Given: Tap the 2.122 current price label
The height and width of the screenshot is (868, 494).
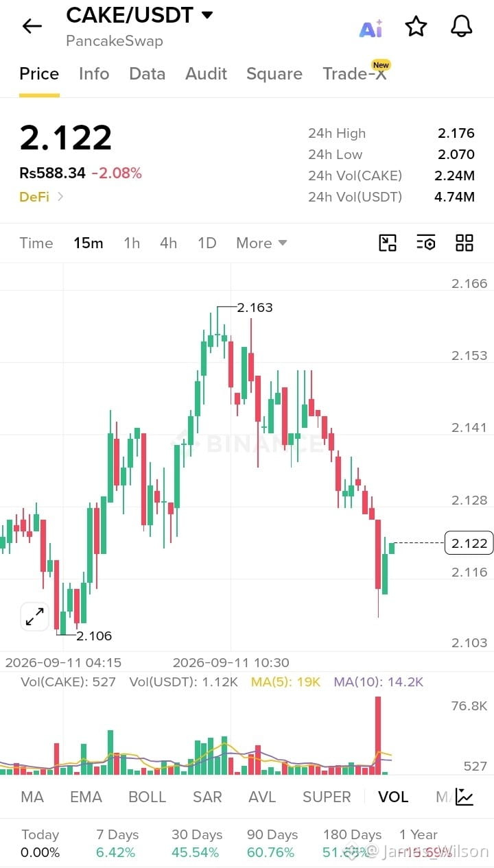Looking at the screenshot, I should [x=469, y=543].
